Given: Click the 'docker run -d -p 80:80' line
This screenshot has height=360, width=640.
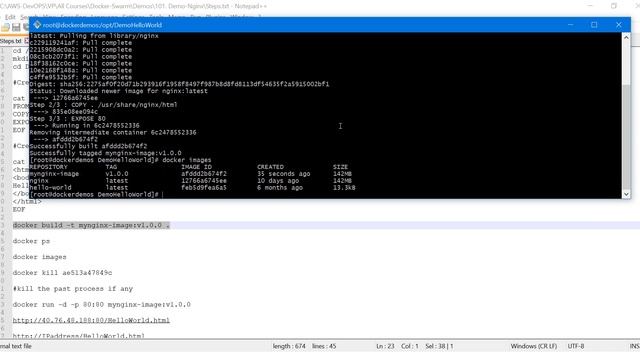Looking at the screenshot, I should click(x=102, y=304).
